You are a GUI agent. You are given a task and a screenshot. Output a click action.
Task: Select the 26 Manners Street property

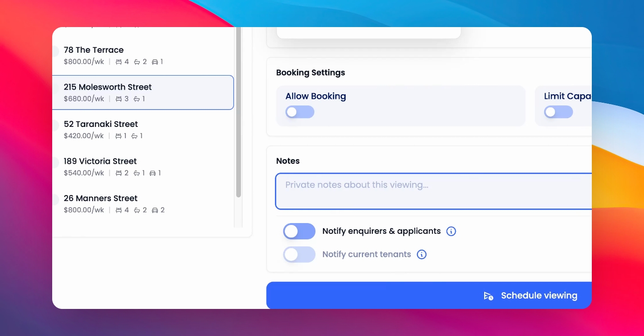click(143, 204)
